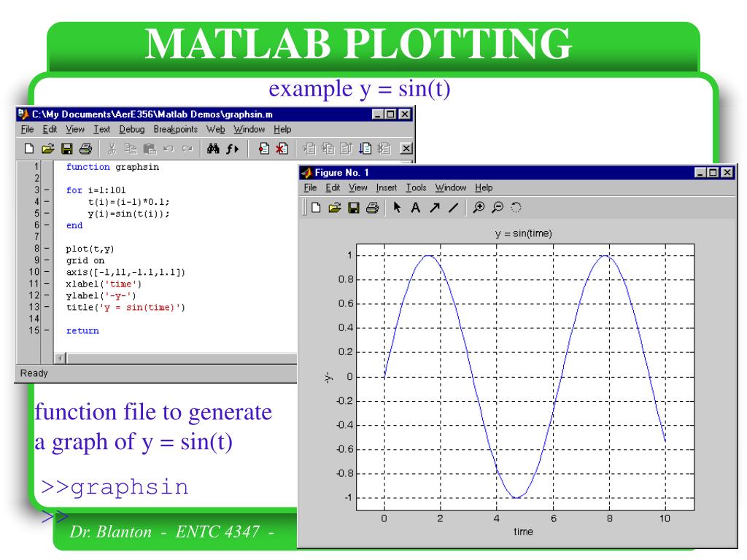Image resolution: width=747 pixels, height=560 pixels.
Task: Select the Rotate 3D tool in figure
Action: [516, 208]
